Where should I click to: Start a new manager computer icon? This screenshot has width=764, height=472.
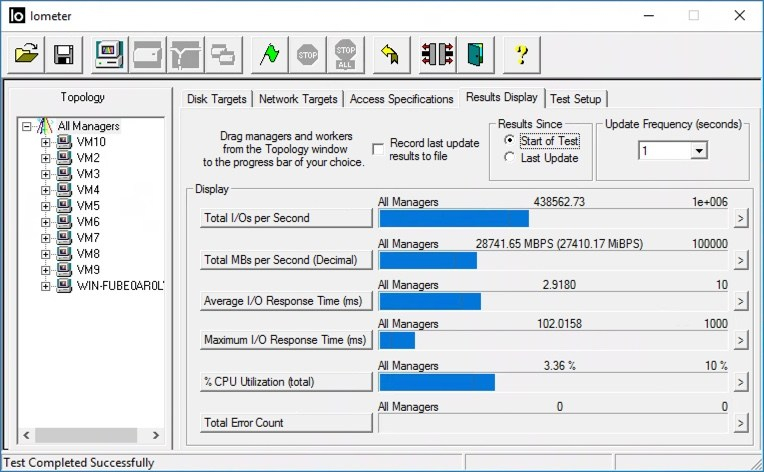pyautogui.click(x=109, y=55)
